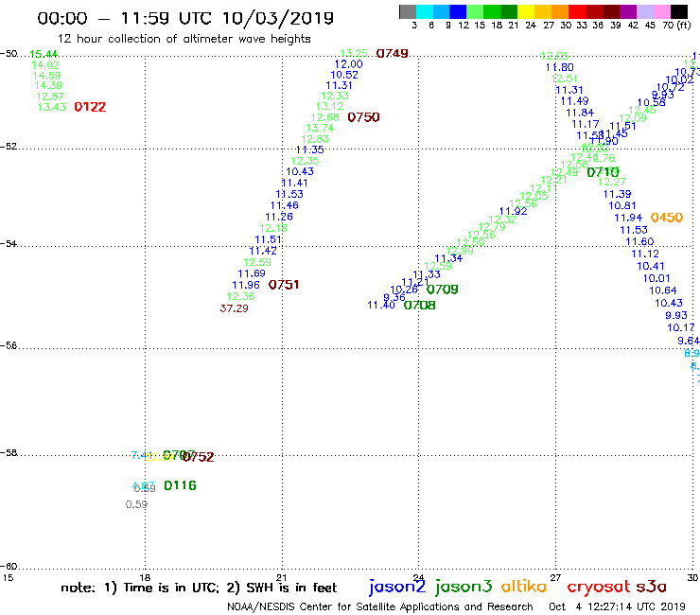700x615 pixels.
Task: Click the s3a legend label
Action: 652,587
